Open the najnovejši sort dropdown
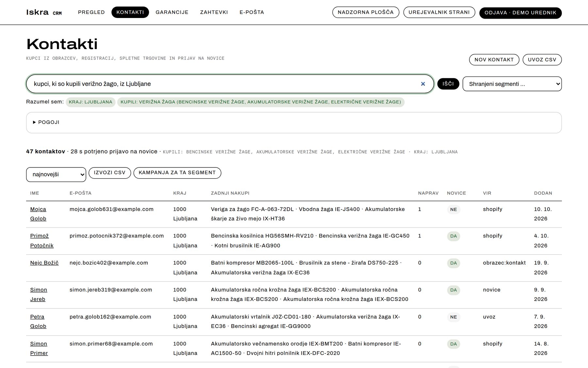Image resolution: width=588 pixels, height=368 pixels. pyautogui.click(x=56, y=174)
